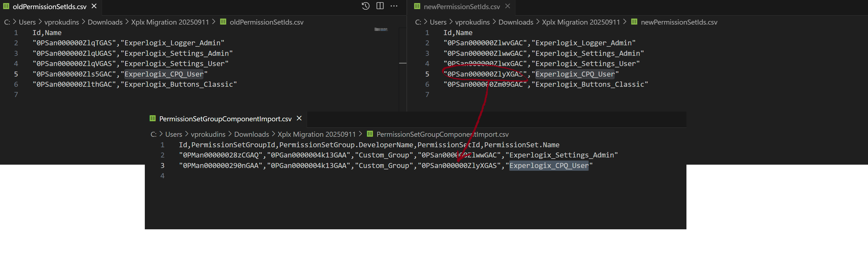
Task: Open More Actions ellipsis menu
Action: pyautogui.click(x=394, y=6)
